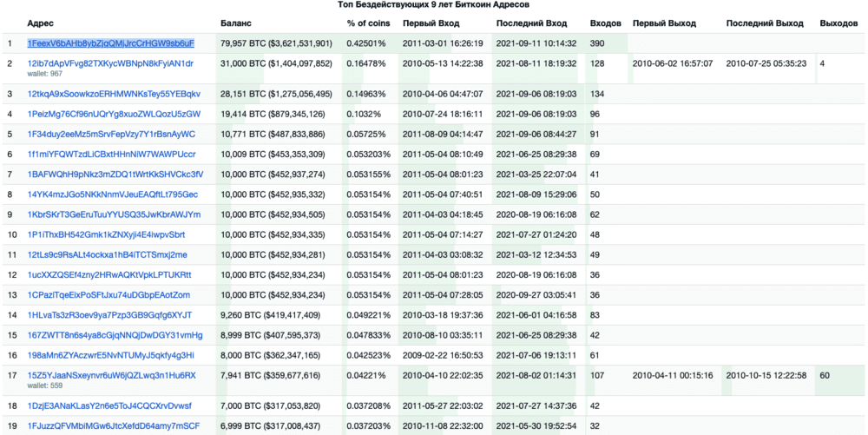Open address 1F34duy2eeMz5mSrvFepVzy7Y1rBsnAyWC
This screenshot has width=868, height=435.
[x=111, y=134]
